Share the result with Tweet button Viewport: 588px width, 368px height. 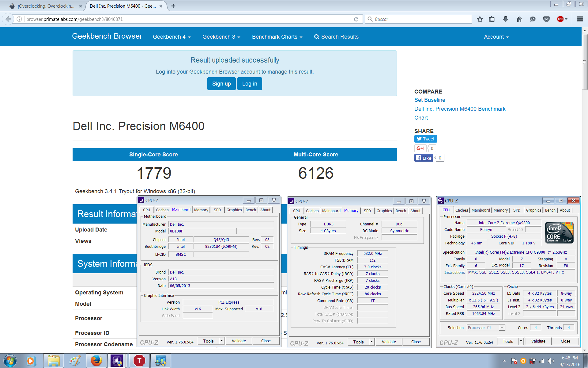pos(426,139)
